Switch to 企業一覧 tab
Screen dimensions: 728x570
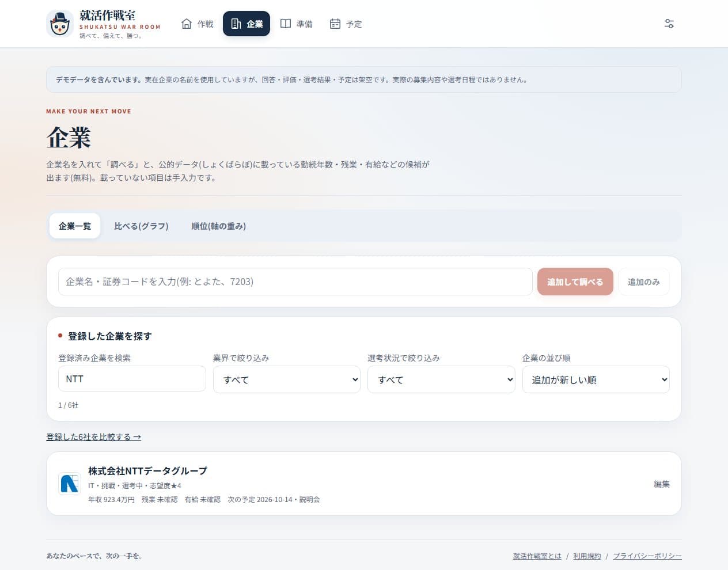[75, 226]
